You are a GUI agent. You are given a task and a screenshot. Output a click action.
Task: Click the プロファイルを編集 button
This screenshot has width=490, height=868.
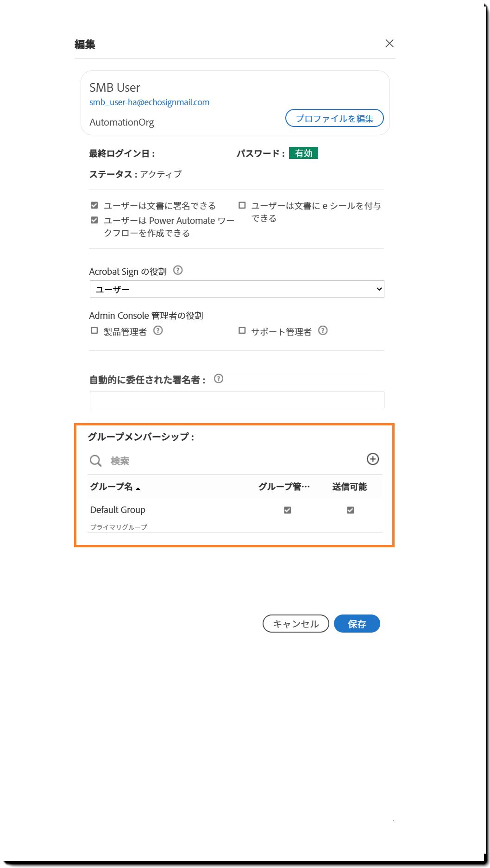pos(334,118)
